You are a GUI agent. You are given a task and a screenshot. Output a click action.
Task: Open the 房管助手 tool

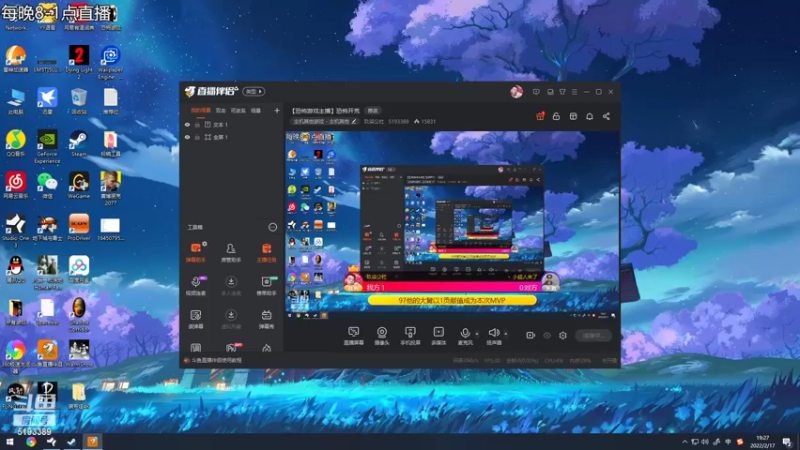(x=231, y=253)
